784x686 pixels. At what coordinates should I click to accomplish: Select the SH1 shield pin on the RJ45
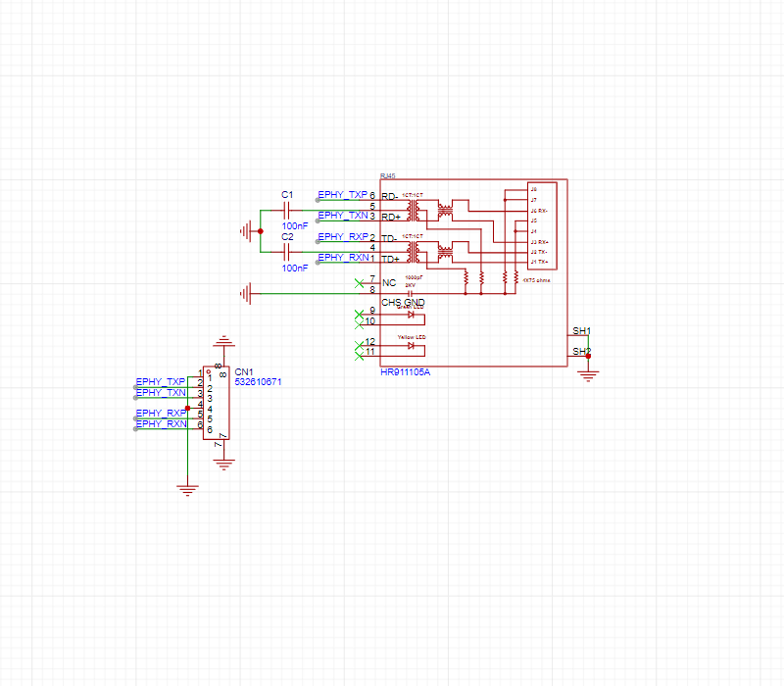click(581, 331)
